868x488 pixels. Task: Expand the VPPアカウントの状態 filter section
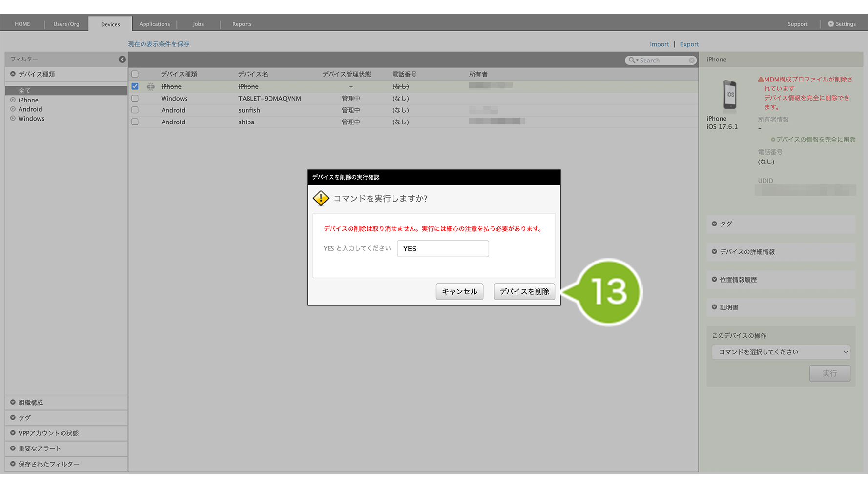click(x=66, y=433)
